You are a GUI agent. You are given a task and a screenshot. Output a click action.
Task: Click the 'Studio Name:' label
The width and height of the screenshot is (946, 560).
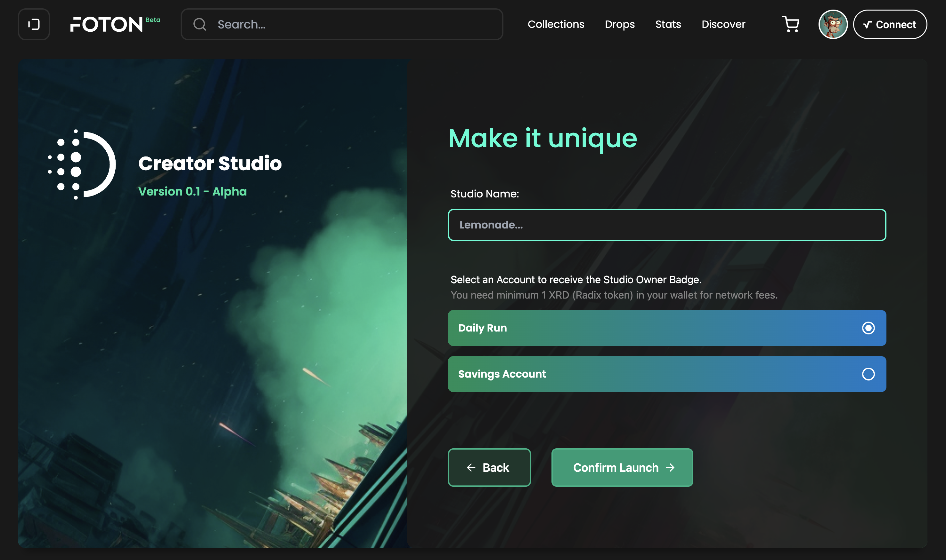(485, 194)
